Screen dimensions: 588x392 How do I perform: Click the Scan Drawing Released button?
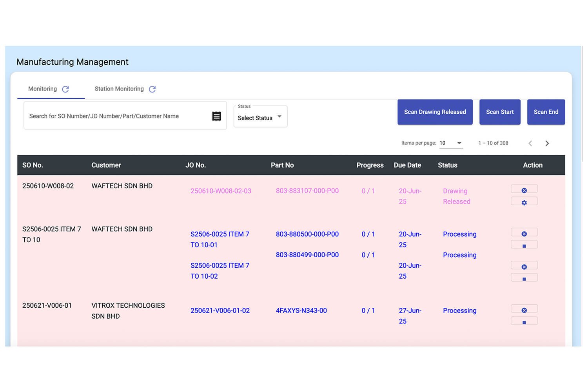tap(435, 112)
